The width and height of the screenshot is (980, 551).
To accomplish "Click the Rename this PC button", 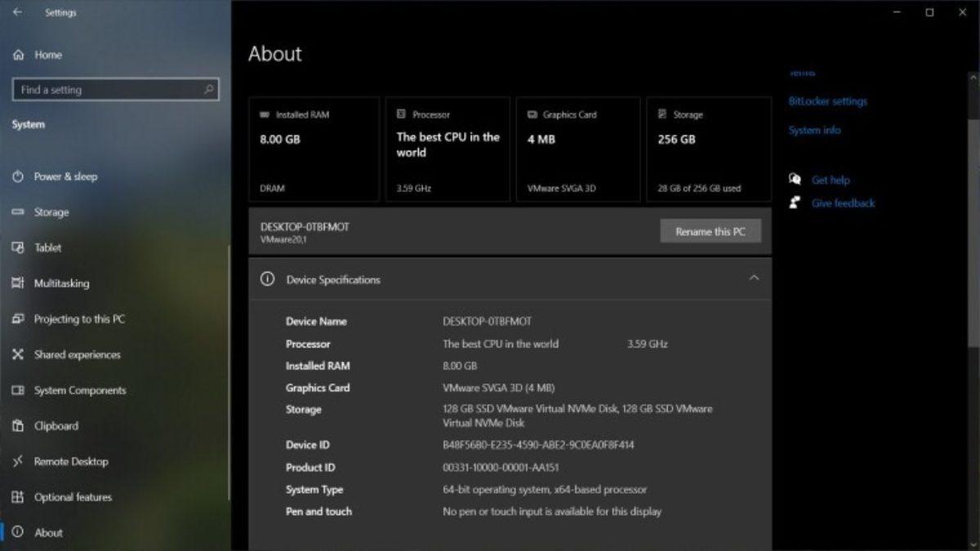I will 710,231.
